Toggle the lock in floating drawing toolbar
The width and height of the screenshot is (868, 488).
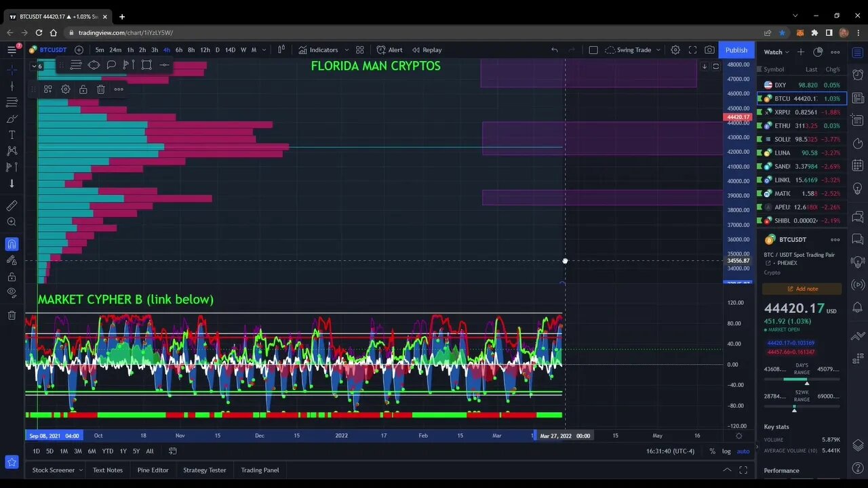[83, 89]
